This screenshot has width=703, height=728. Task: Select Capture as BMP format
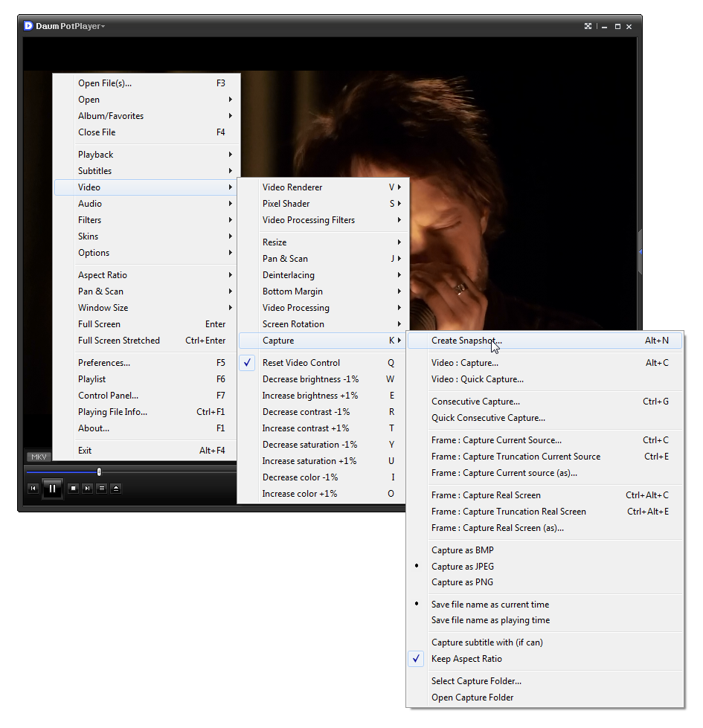tap(462, 550)
